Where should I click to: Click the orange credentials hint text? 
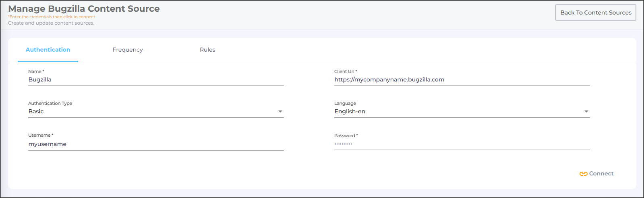[52, 17]
